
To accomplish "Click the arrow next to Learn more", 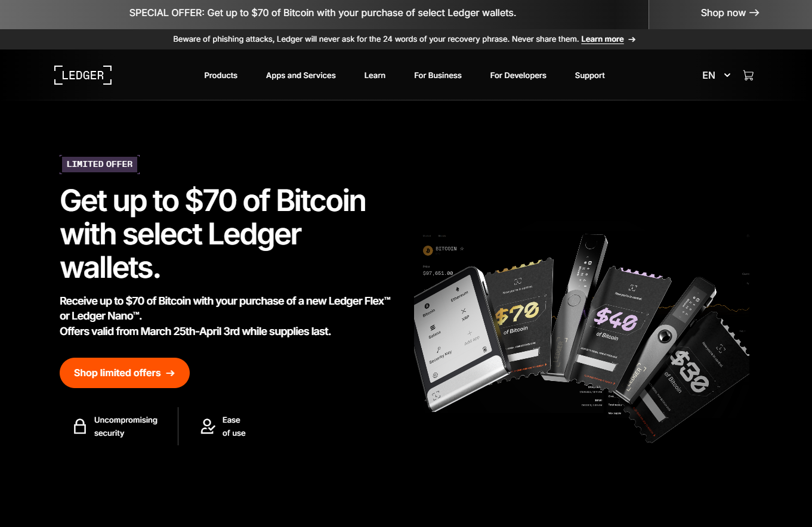I will (x=632, y=39).
